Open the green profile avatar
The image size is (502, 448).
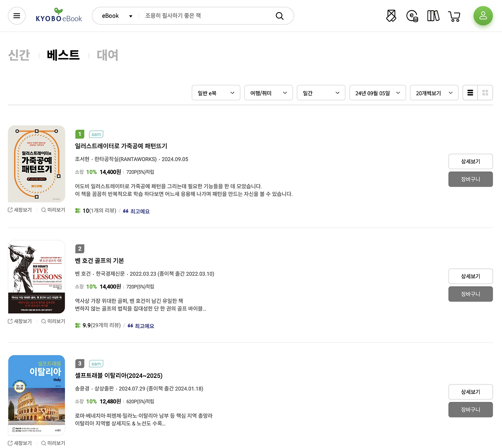483,16
